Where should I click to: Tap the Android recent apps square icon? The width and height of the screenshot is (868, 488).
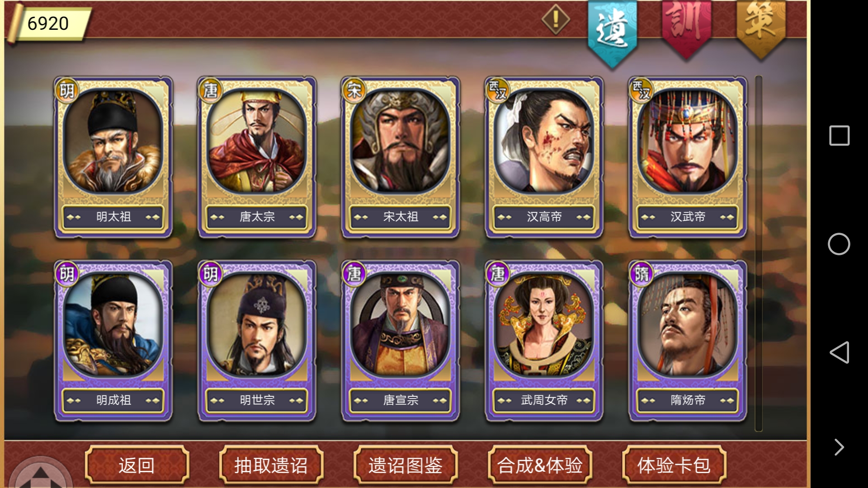(840, 136)
